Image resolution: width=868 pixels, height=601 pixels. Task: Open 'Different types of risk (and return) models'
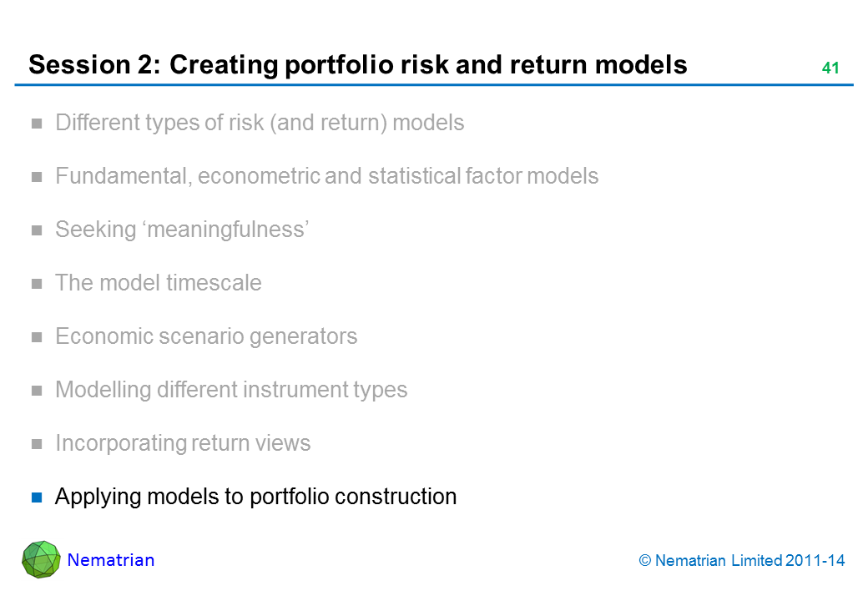click(x=260, y=123)
